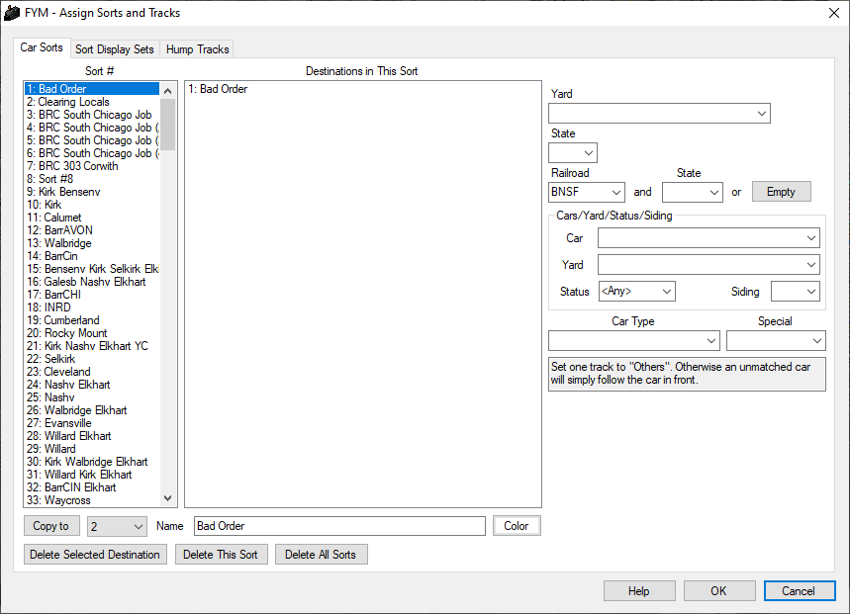
Task: Select sort 19: Cumberland
Action: tap(92, 320)
